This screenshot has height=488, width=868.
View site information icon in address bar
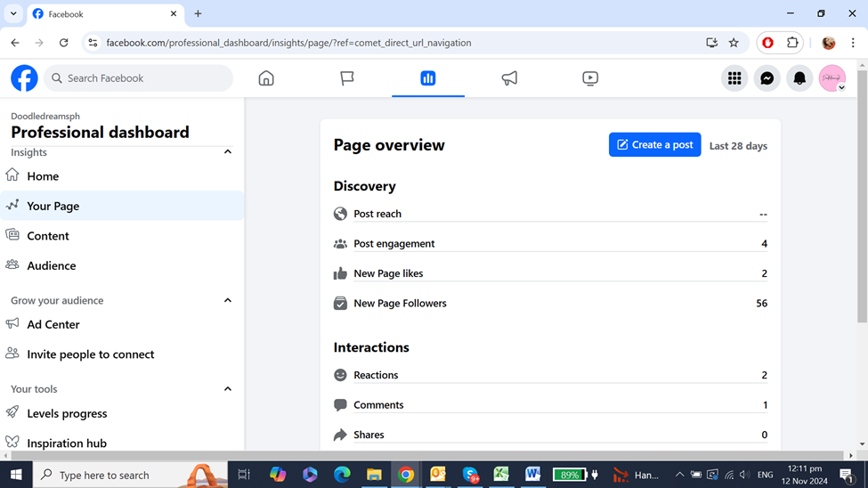click(93, 43)
